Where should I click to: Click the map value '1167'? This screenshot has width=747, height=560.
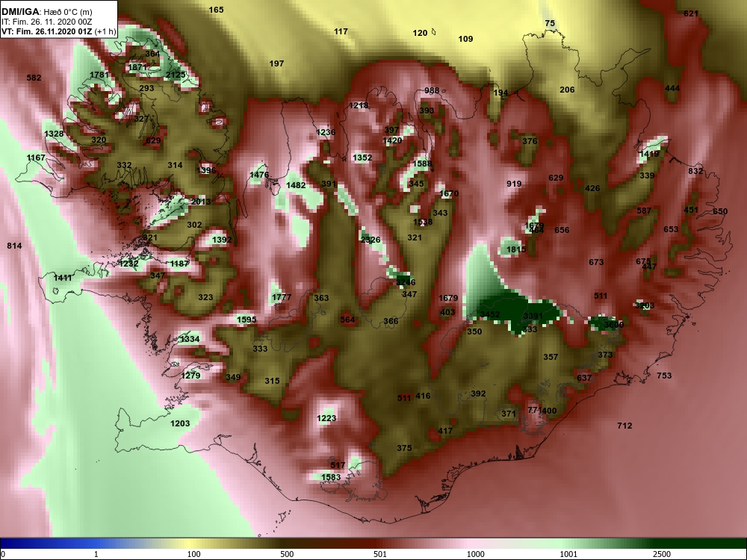pos(36,158)
